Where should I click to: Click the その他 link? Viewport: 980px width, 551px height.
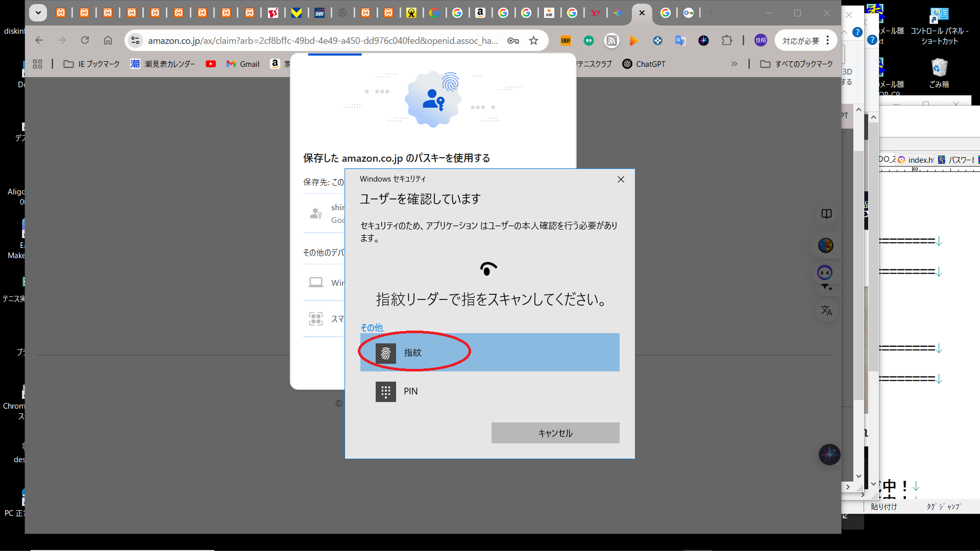(x=371, y=328)
